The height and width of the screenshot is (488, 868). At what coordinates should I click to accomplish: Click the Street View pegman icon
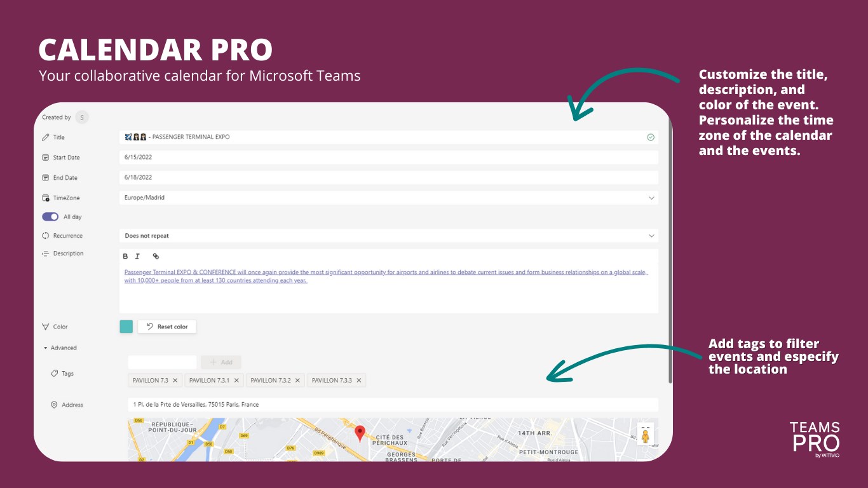coord(646,435)
